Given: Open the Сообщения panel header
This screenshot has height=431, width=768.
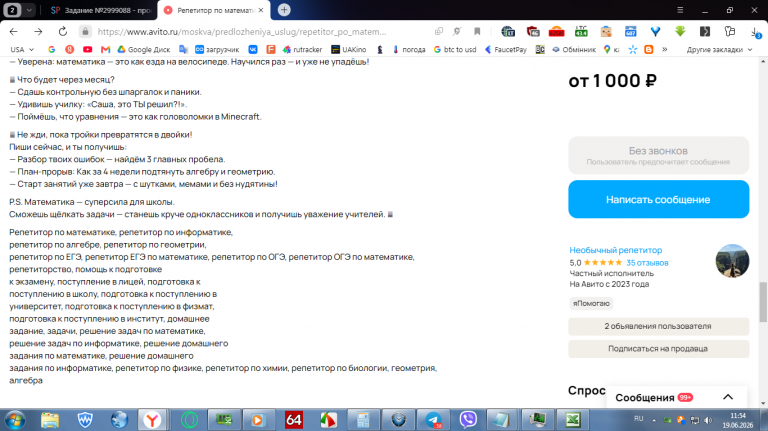Looking at the screenshot, I should (x=676, y=397).
